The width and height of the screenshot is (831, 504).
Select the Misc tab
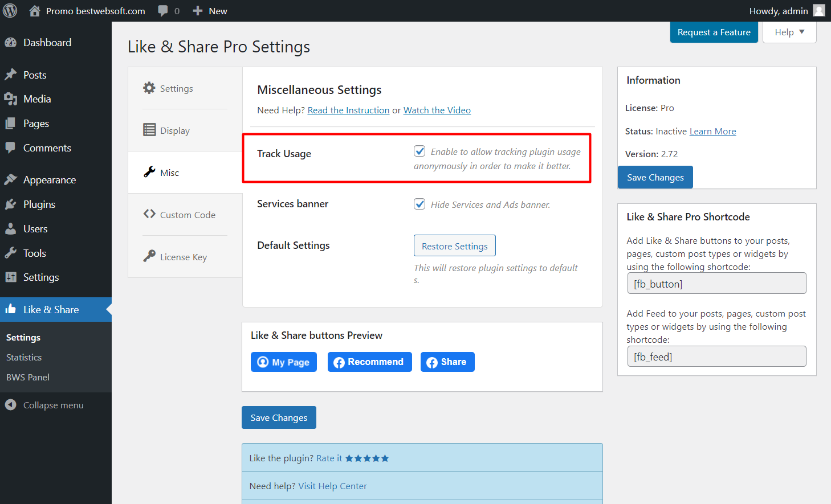coord(185,173)
